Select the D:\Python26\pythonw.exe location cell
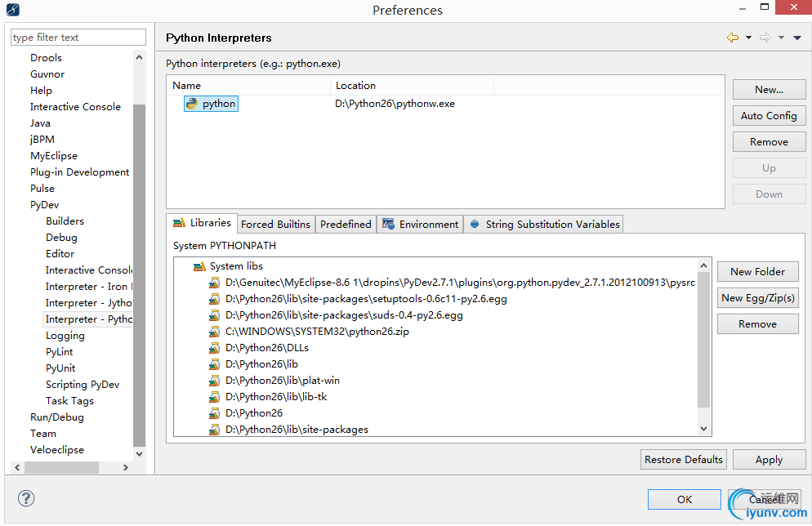 click(395, 104)
